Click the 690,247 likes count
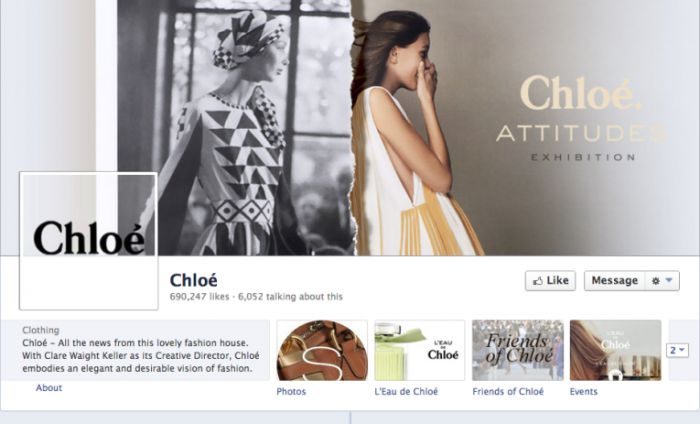The image size is (700, 424). coord(199,296)
